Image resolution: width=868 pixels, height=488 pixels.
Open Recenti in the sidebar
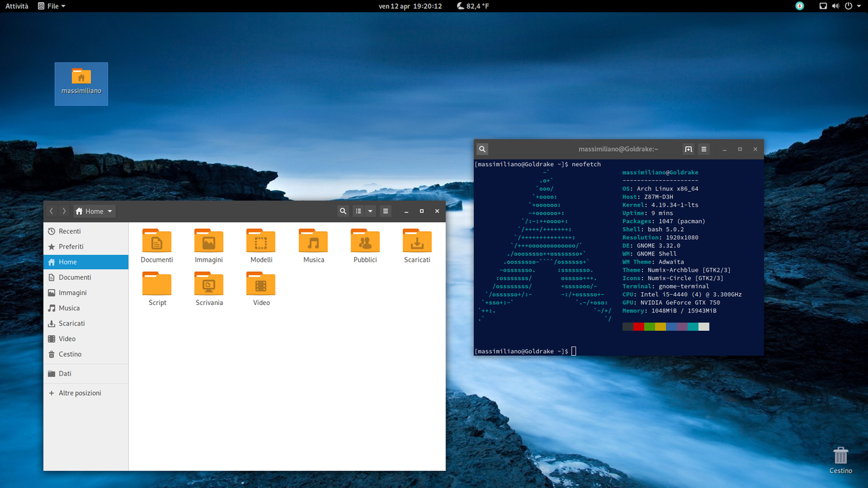(86, 231)
